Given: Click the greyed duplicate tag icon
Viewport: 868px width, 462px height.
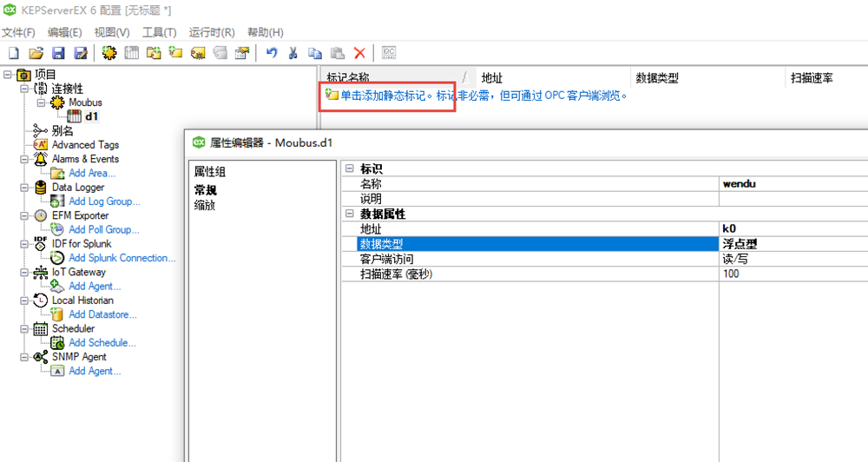Looking at the screenshot, I should coord(220,53).
